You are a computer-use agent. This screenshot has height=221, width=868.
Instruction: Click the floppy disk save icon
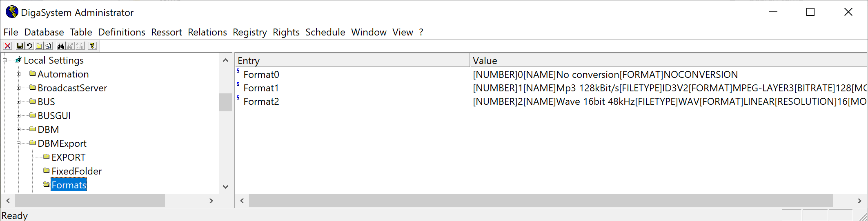(x=20, y=46)
